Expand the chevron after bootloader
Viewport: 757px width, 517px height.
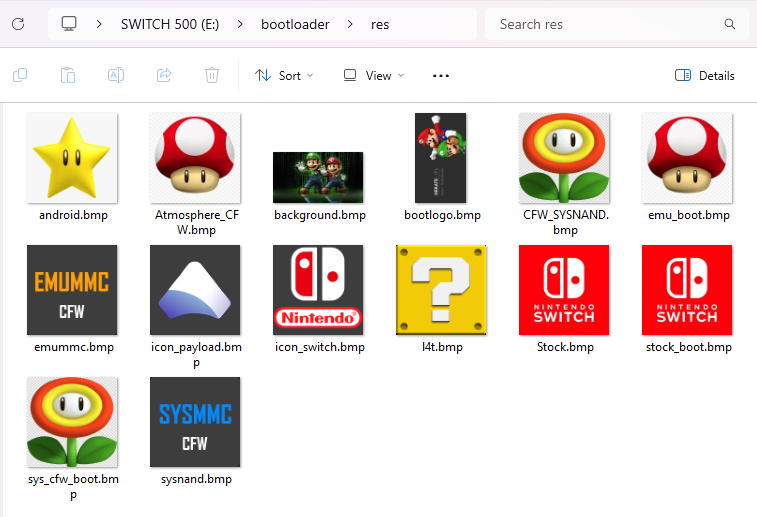click(350, 24)
